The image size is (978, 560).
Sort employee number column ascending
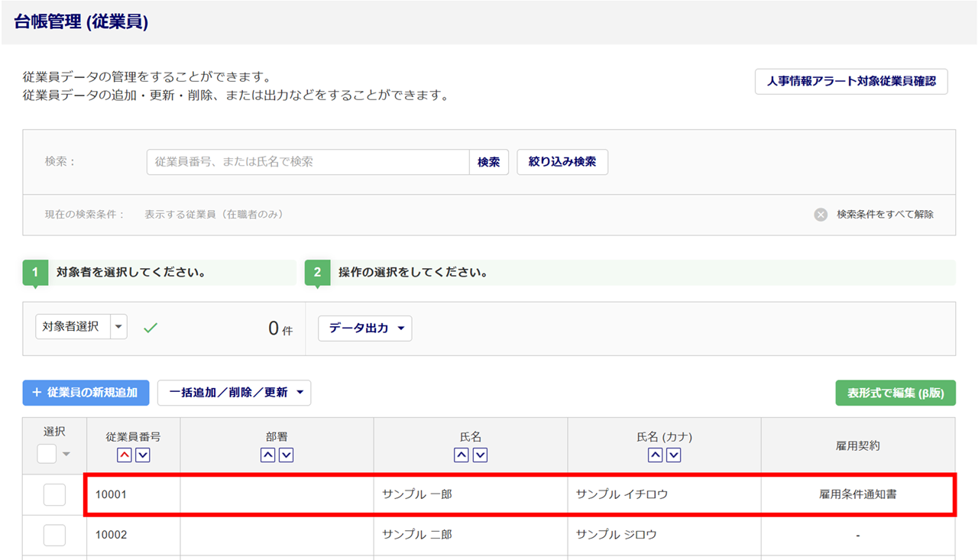(125, 455)
